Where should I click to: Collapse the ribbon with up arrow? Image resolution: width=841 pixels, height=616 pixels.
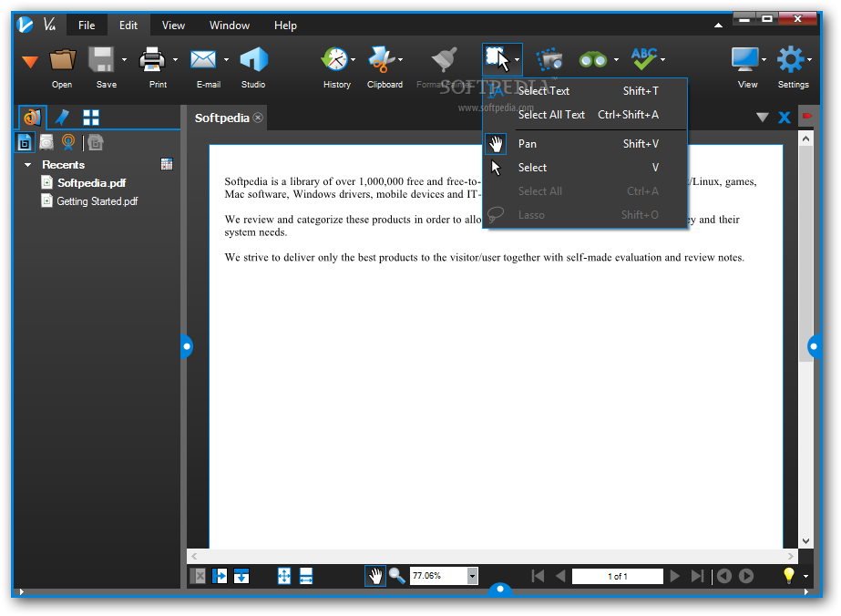coord(718,25)
